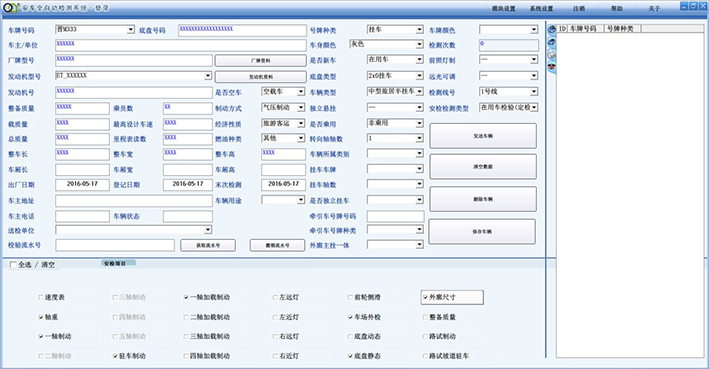The width and height of the screenshot is (709, 369).
Task: Click the 发送车辆 button
Action: (x=483, y=136)
